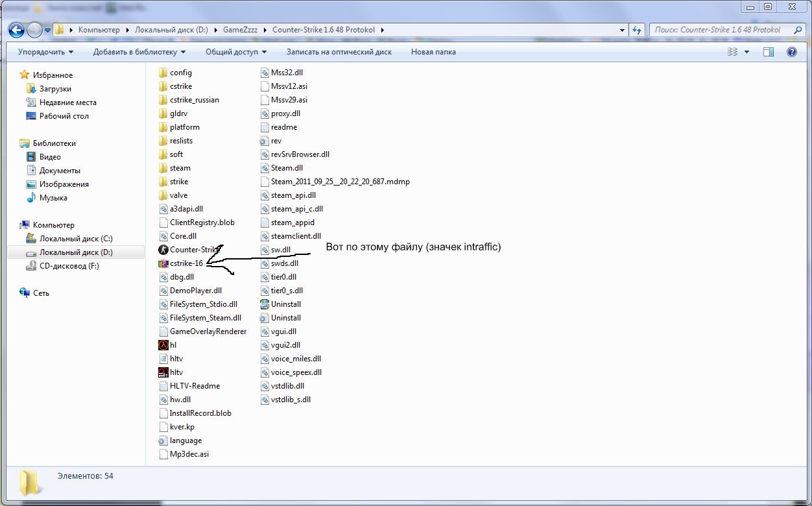This screenshot has height=506, width=812.
Task: Open Недавние места in sidebar
Action: [x=67, y=102]
